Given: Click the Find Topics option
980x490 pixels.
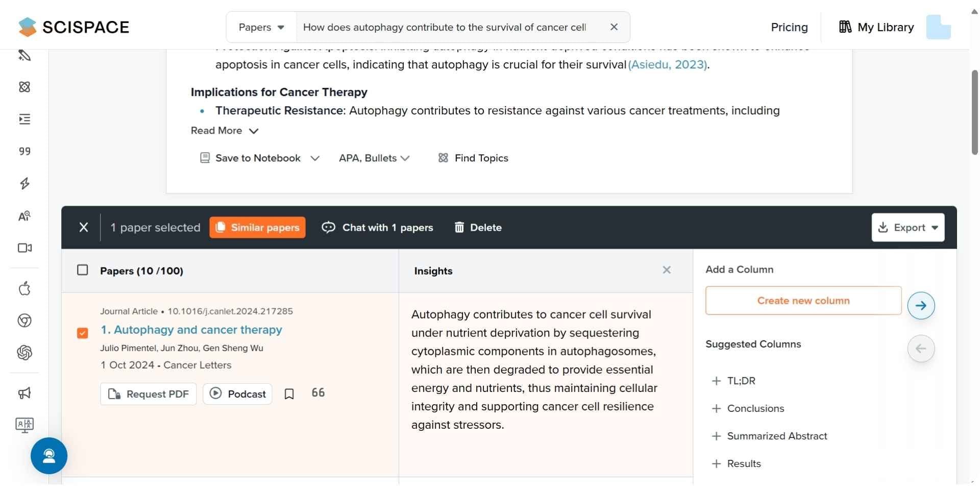Looking at the screenshot, I should pos(473,158).
